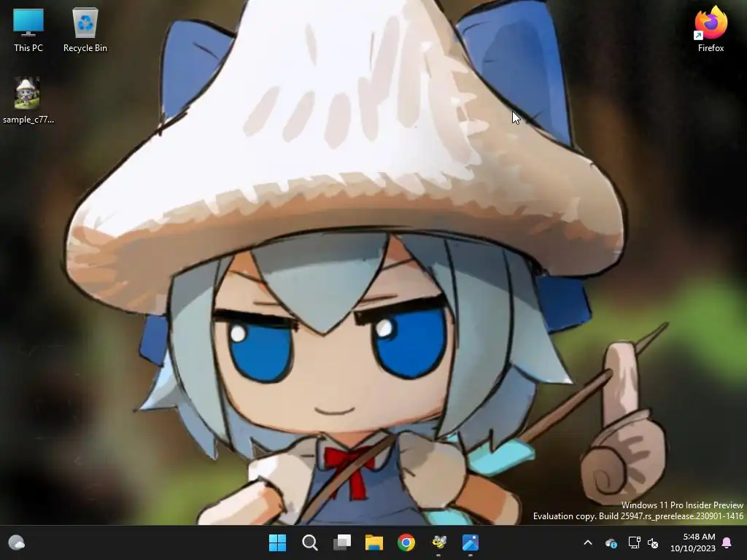747x560 pixels.
Task: Open the network status tray icon
Action: point(634,542)
